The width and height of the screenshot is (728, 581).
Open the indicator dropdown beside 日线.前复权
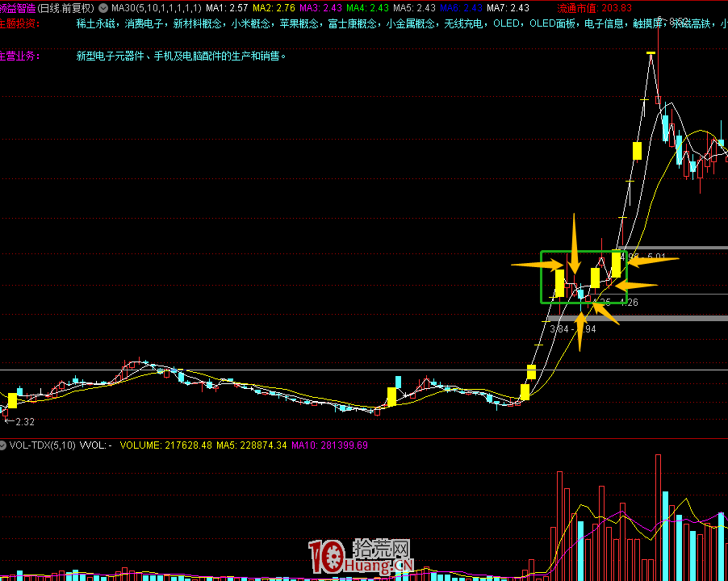tap(103, 8)
